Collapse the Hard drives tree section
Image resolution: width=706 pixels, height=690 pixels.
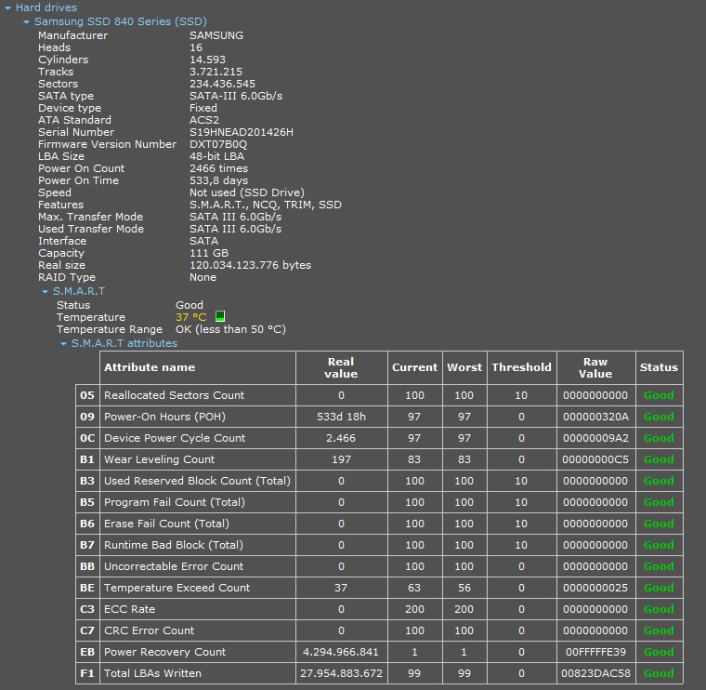point(8,8)
